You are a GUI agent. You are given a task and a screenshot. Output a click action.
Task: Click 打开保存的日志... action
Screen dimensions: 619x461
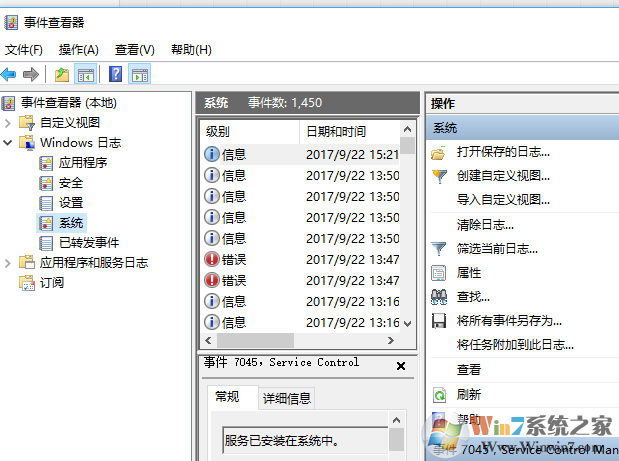click(x=503, y=152)
